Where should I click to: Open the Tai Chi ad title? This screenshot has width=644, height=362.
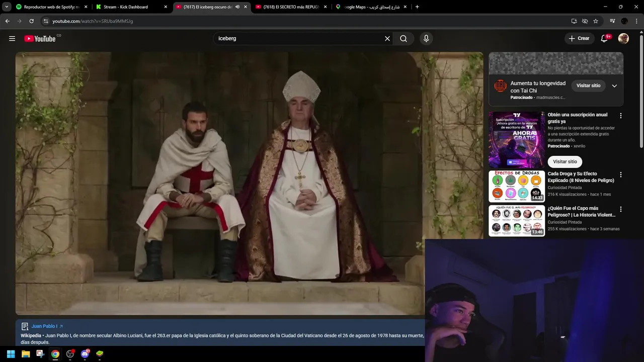[538, 87]
